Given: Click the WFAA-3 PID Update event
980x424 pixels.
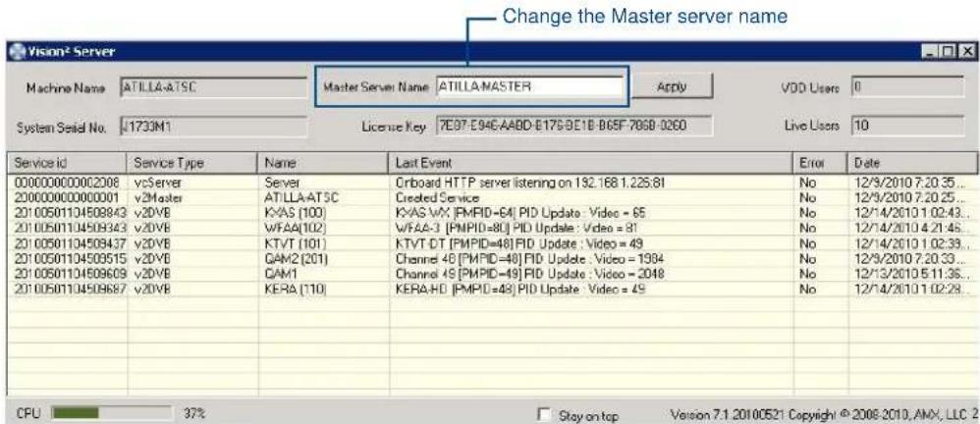Looking at the screenshot, I should click(517, 228).
